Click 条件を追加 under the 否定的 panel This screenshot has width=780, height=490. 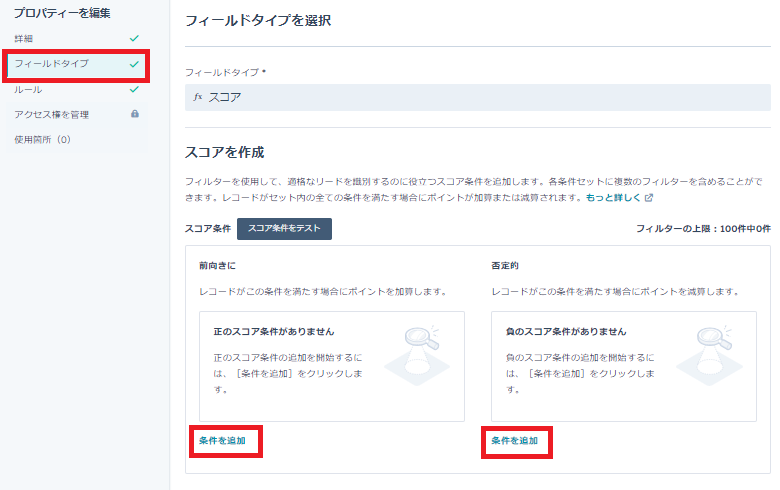[x=514, y=441]
